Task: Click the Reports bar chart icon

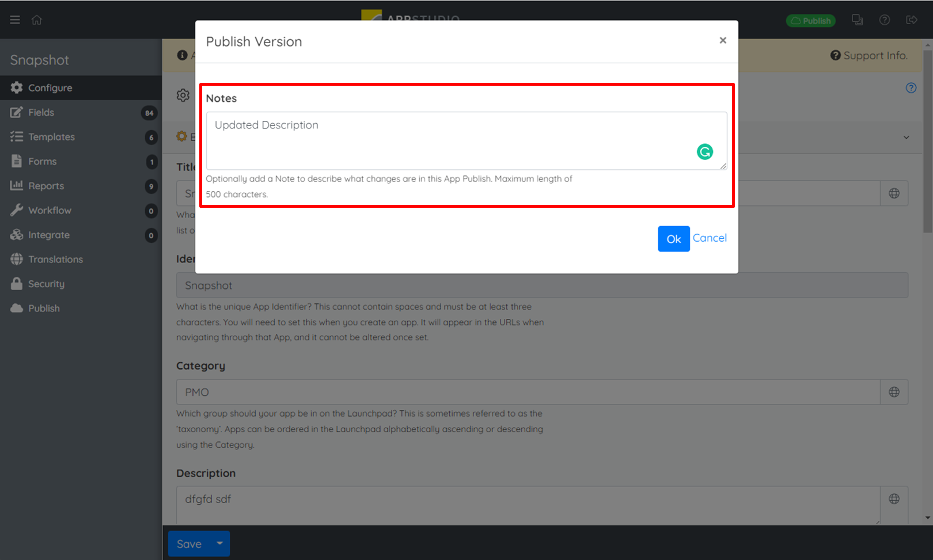Action: coord(17,185)
